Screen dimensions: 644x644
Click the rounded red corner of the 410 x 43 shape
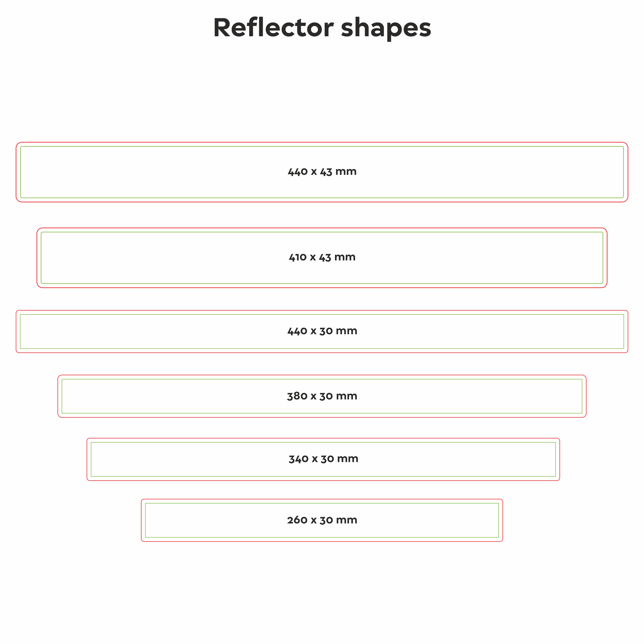[39, 230]
